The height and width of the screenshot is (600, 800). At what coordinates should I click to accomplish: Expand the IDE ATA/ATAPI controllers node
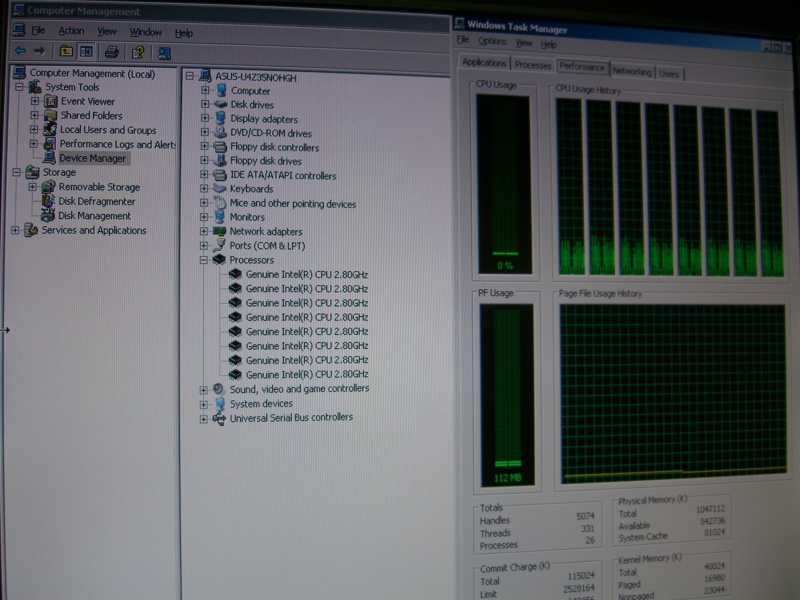tap(204, 174)
